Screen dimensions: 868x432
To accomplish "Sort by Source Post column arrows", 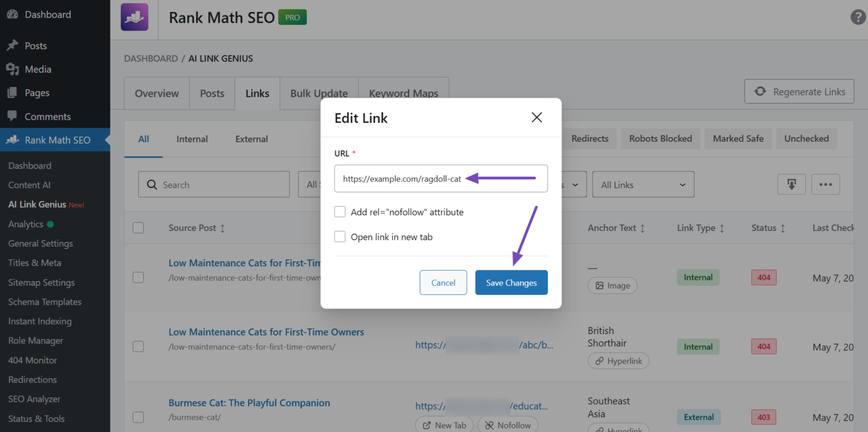I will pyautogui.click(x=223, y=228).
